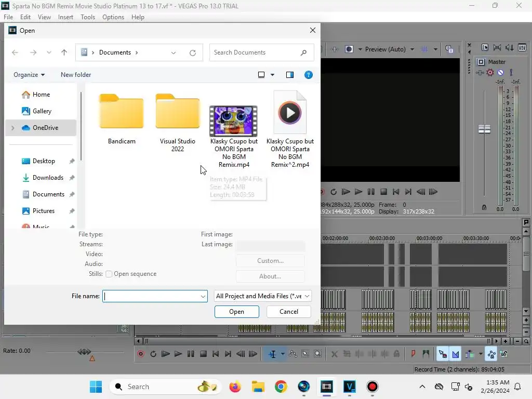Open the Tools menu
The image size is (532, 399).
tap(87, 17)
